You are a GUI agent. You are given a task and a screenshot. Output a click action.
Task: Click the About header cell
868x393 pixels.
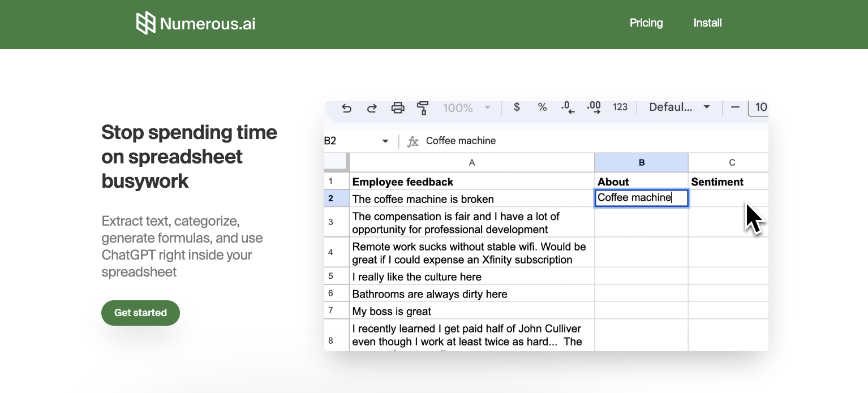(642, 182)
